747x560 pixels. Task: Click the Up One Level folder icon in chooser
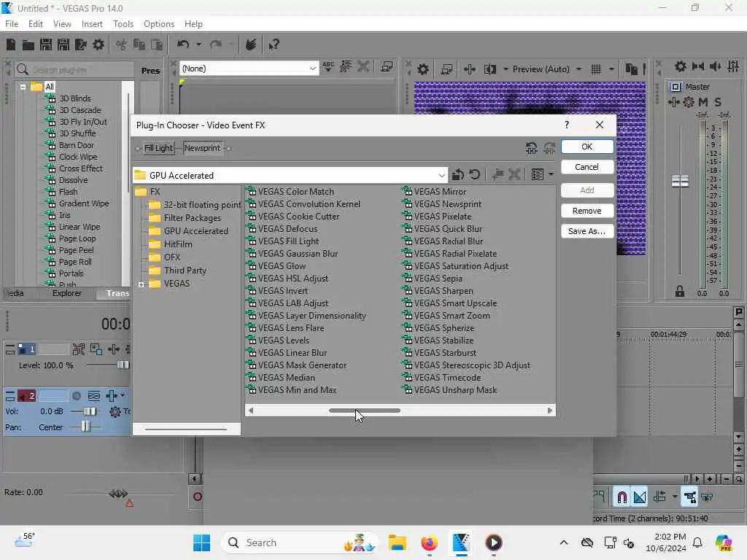pyautogui.click(x=458, y=175)
